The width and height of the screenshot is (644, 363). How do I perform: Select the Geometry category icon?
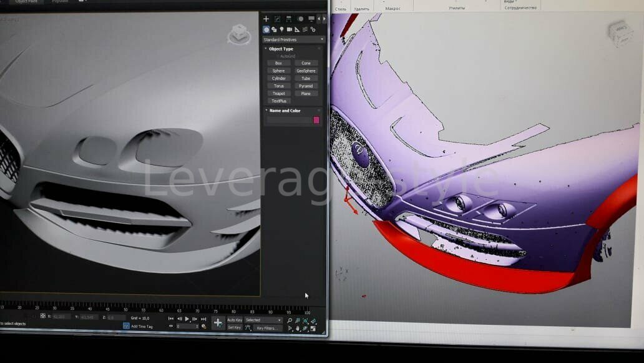pyautogui.click(x=266, y=29)
